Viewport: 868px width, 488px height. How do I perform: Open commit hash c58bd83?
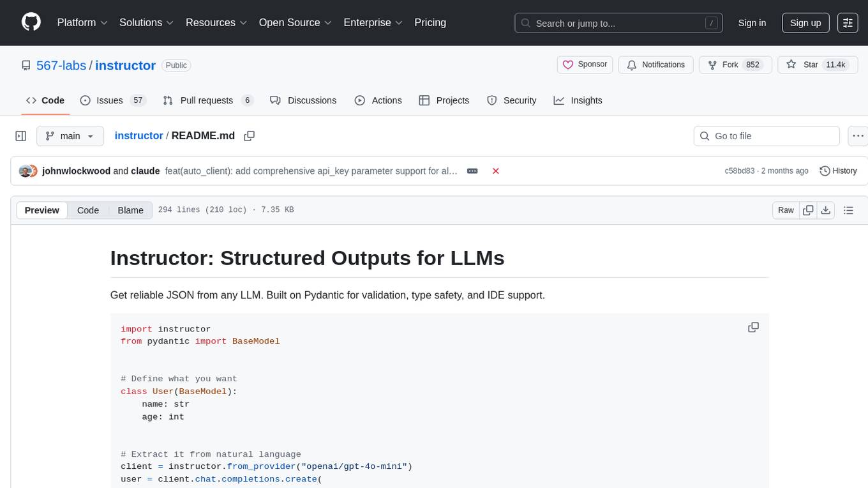pos(740,171)
